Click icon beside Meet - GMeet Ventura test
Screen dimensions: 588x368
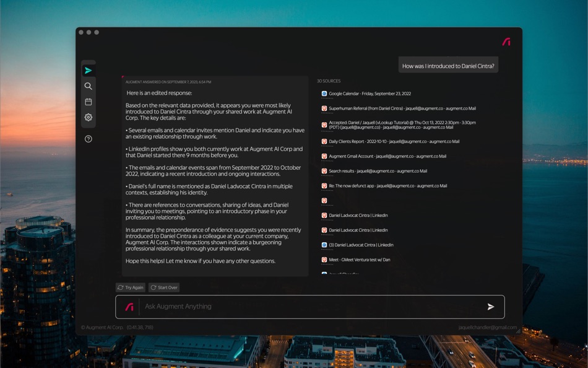point(324,260)
